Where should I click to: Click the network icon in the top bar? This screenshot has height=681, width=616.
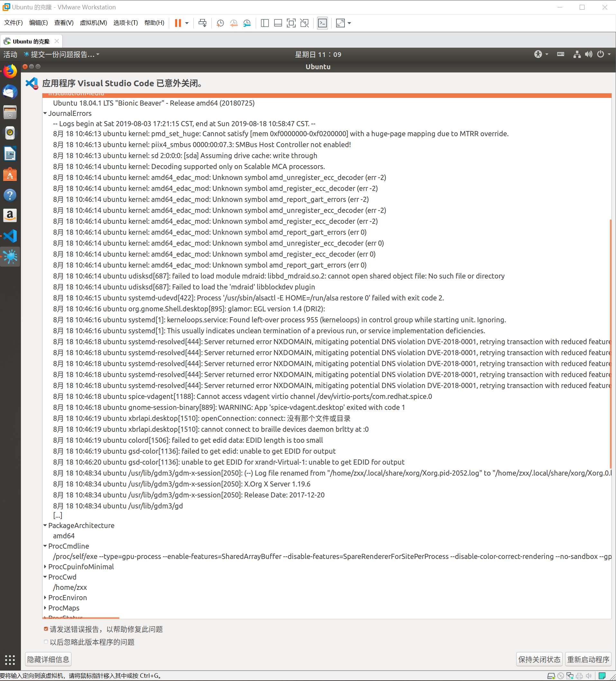pyautogui.click(x=577, y=54)
